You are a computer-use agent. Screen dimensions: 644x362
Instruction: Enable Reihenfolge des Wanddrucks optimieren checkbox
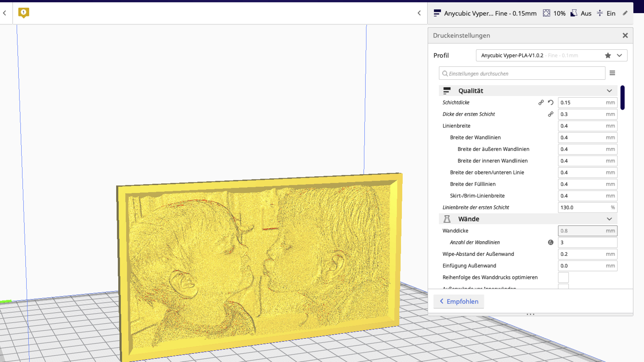tap(563, 277)
